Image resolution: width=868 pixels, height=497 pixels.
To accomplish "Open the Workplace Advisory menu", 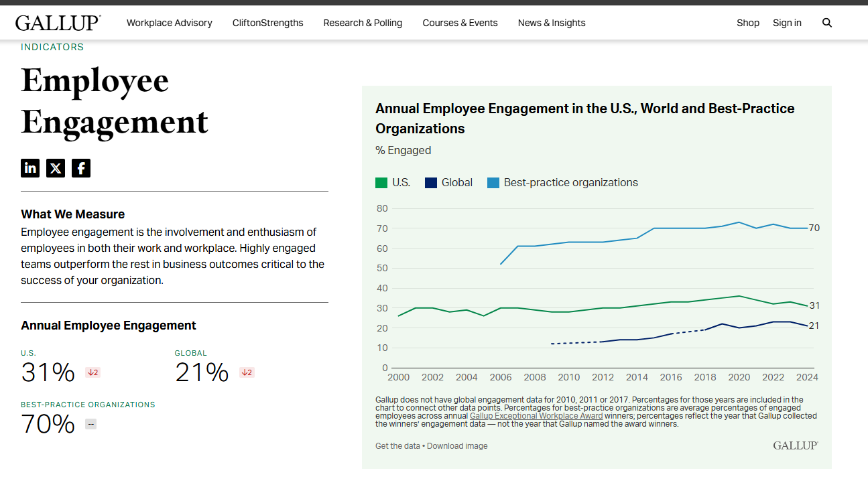I will click(169, 23).
